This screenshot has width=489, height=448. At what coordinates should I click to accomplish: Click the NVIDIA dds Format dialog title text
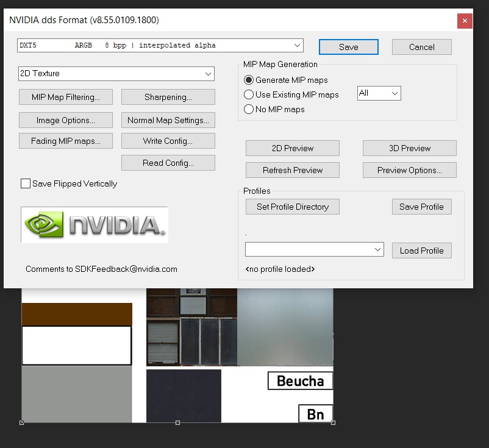[84, 20]
